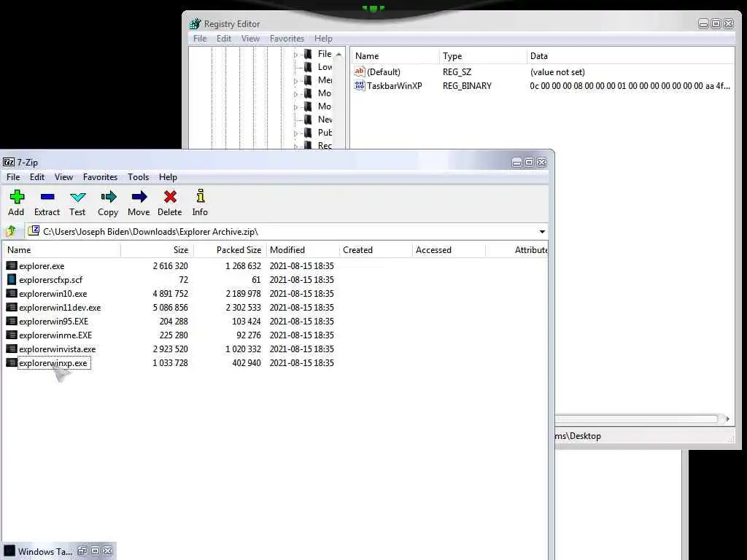The image size is (747, 560).
Task: Click the (Default) string value icon
Action: pyautogui.click(x=359, y=72)
